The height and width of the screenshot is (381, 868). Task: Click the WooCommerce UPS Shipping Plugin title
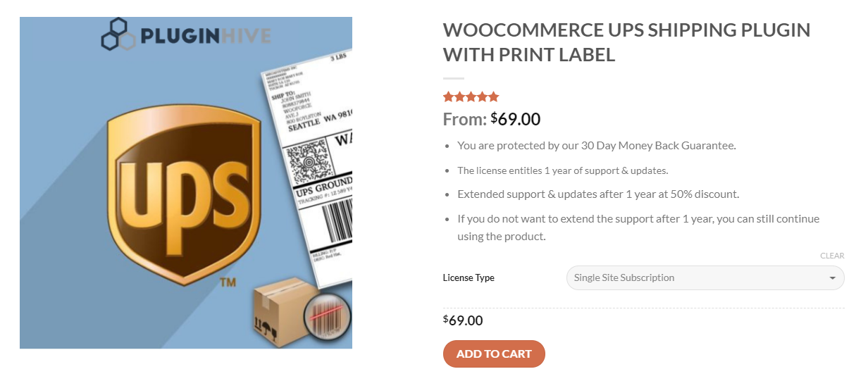tap(626, 42)
